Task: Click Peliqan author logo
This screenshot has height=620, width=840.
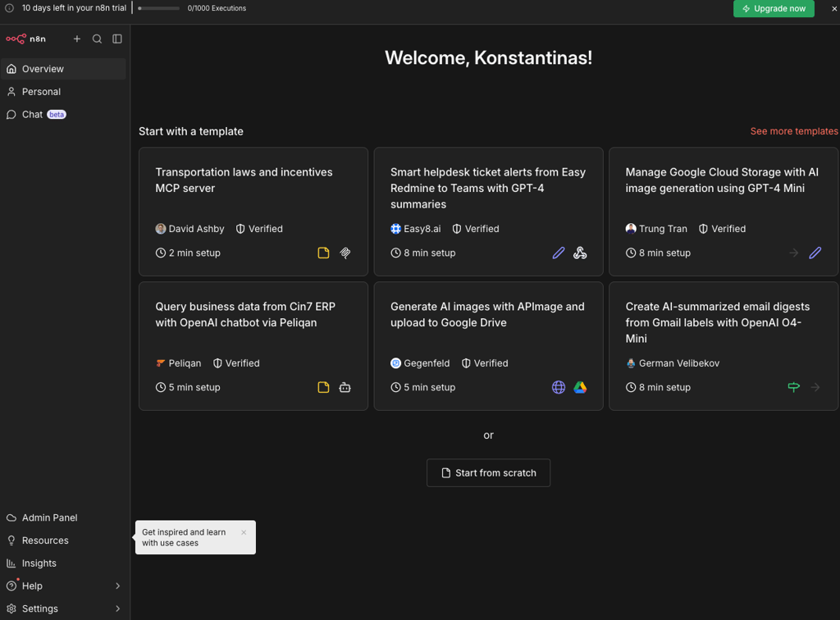Action: point(161,363)
